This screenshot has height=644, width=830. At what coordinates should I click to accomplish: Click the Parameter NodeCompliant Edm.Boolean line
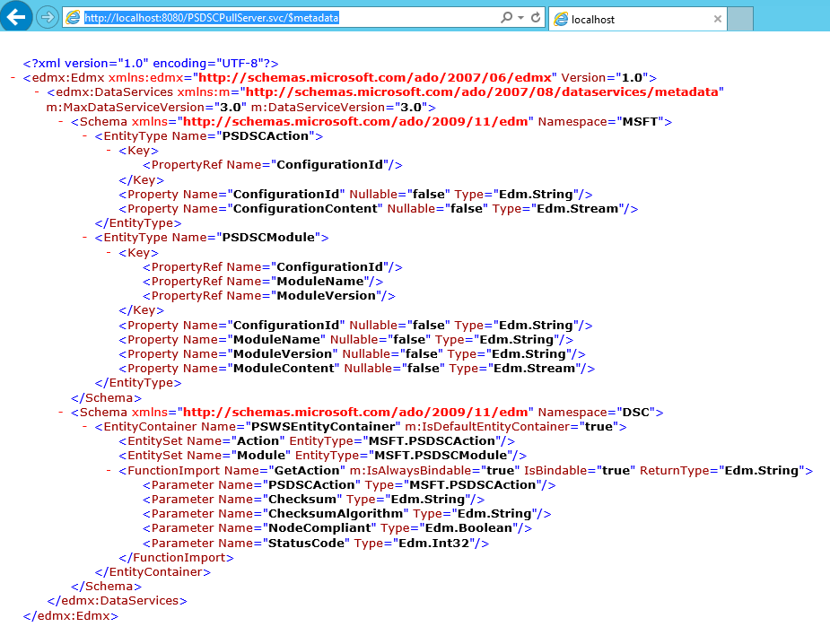(337, 528)
